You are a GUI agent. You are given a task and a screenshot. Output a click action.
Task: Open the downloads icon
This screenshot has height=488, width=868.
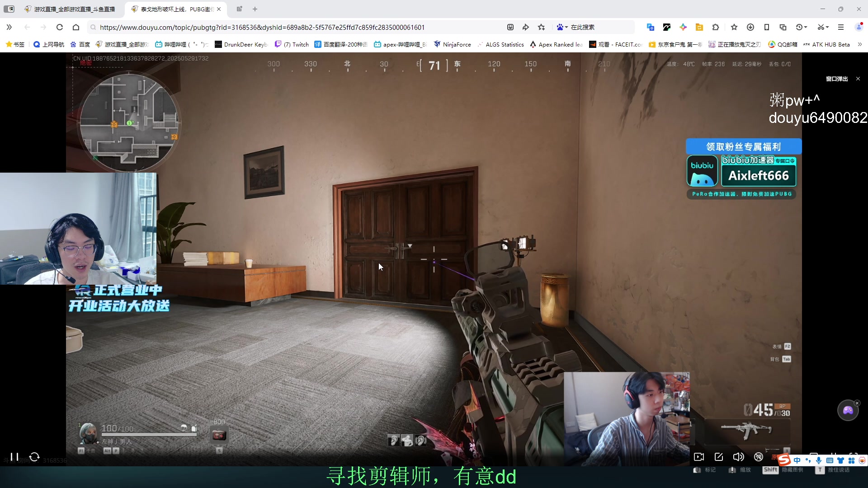pyautogui.click(x=750, y=27)
